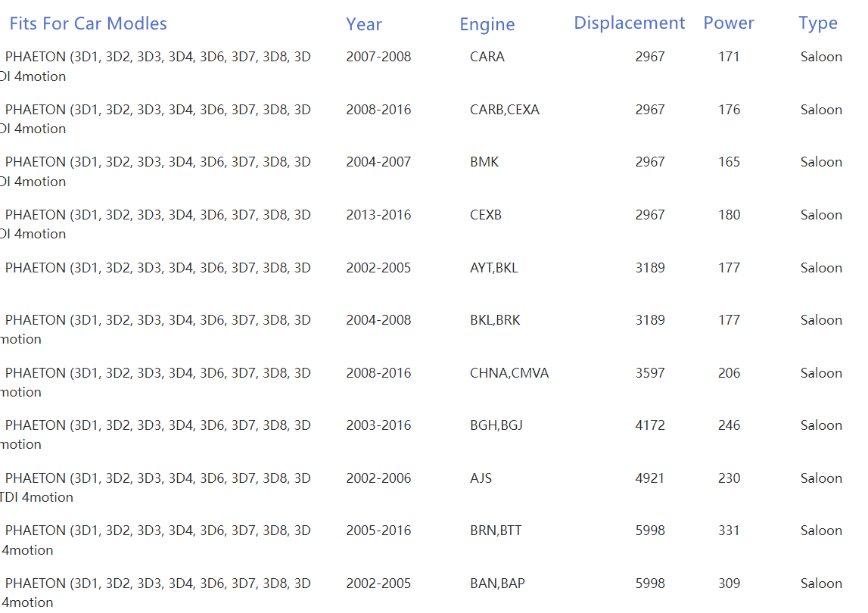Click year 2002-2005 in the BAN,BAP row
This screenshot has height=613, width=868.
[378, 583]
